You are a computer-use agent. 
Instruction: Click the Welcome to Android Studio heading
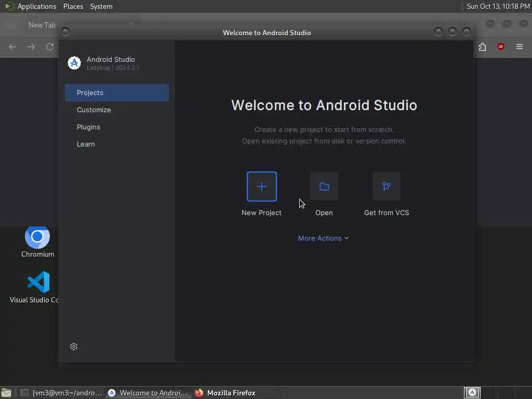coord(324,105)
